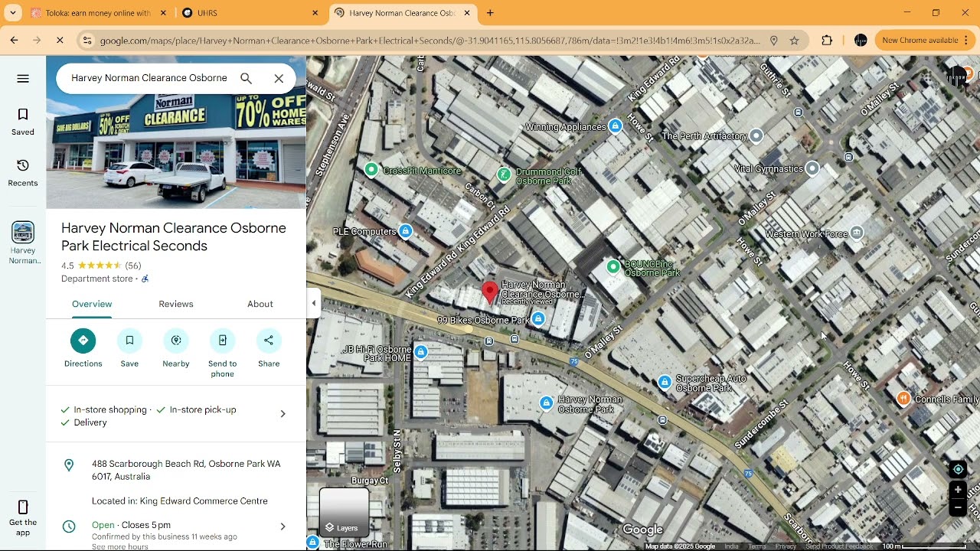
Task: Zoom out the map with minus
Action: coord(958,507)
